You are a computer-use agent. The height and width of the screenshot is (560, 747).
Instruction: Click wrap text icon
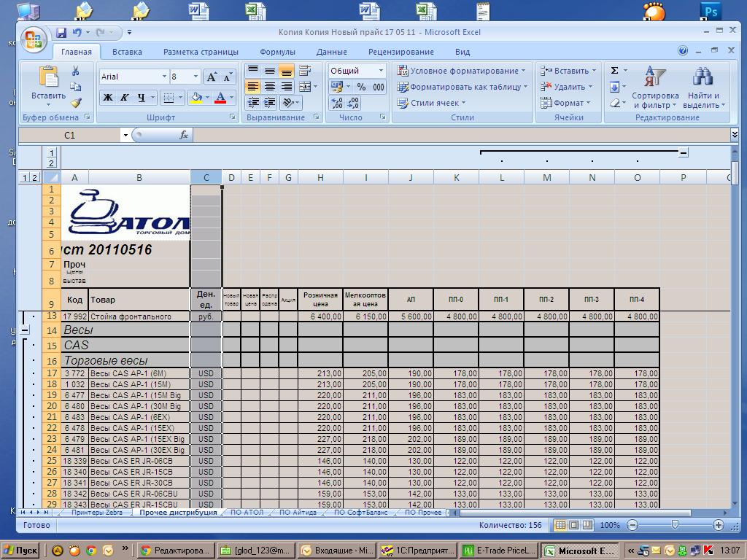click(x=305, y=71)
